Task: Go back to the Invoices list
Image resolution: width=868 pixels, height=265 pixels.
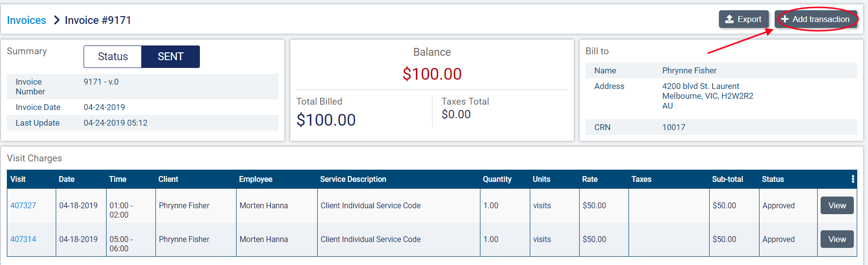Action: [x=26, y=20]
